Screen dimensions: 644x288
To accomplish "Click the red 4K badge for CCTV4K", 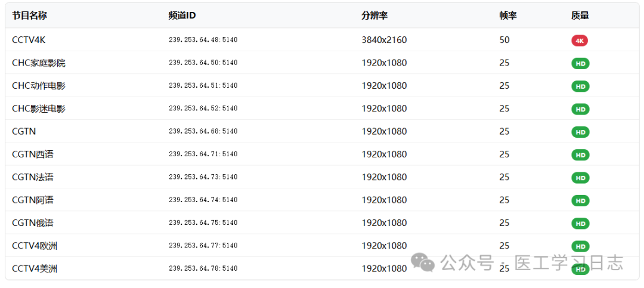I will click(579, 41).
